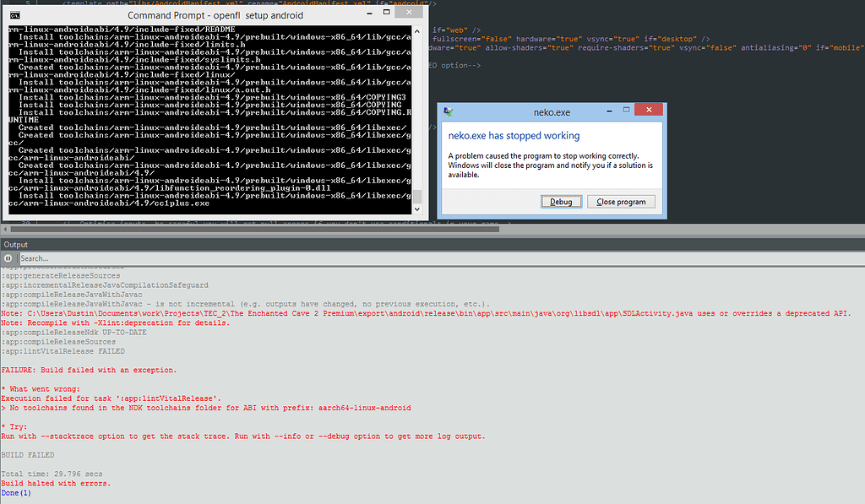Click the editor horizontal scrollbar thumb

[255, 229]
